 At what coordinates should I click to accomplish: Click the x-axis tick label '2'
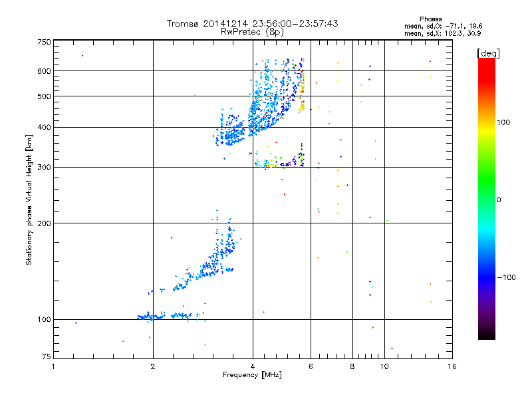(153, 366)
